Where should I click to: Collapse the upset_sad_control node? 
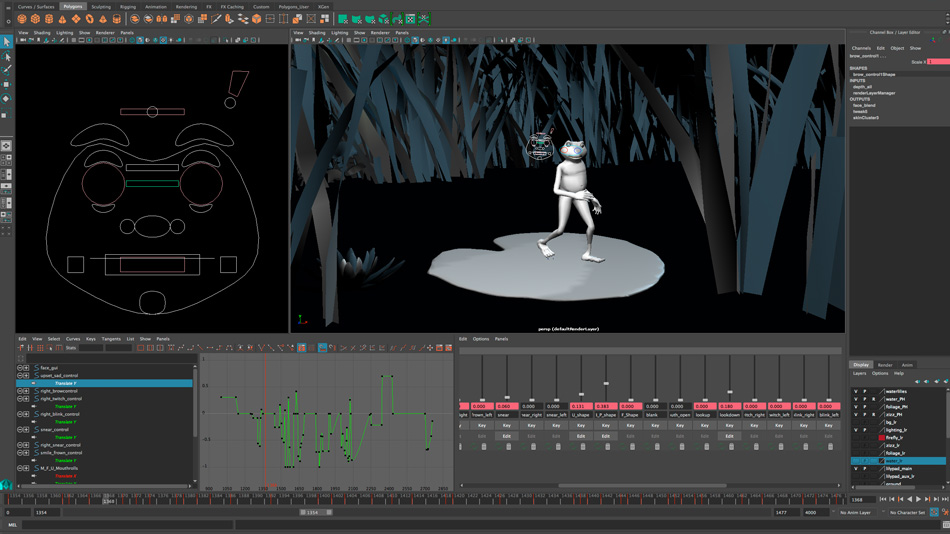point(19,376)
